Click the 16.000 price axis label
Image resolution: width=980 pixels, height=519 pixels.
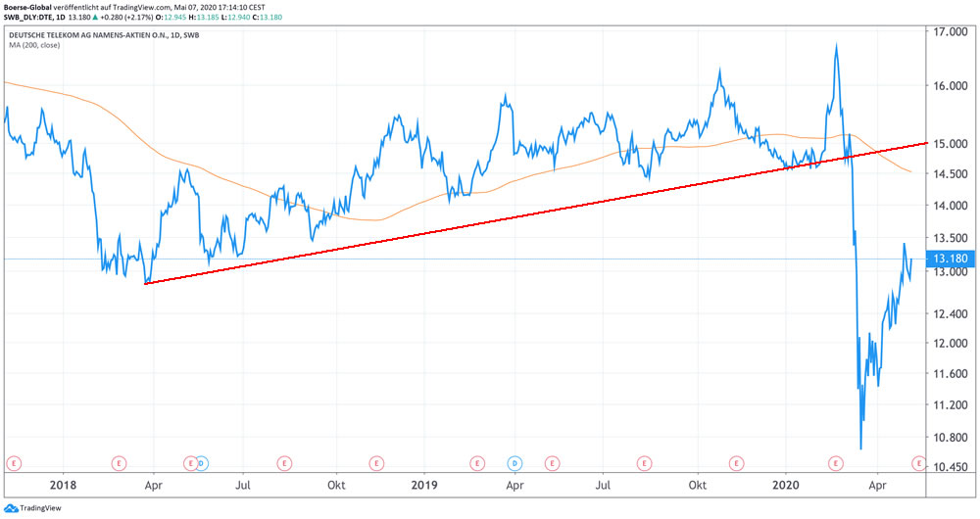950,85
